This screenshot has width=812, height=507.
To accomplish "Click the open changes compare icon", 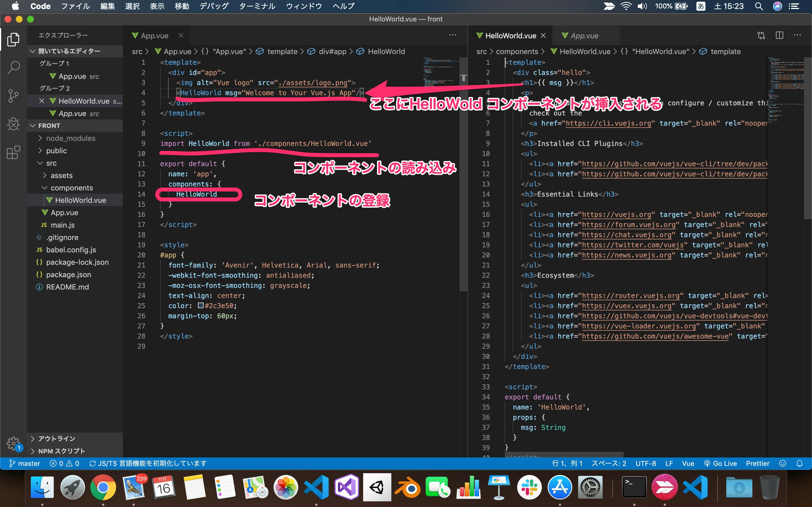I will (x=761, y=35).
